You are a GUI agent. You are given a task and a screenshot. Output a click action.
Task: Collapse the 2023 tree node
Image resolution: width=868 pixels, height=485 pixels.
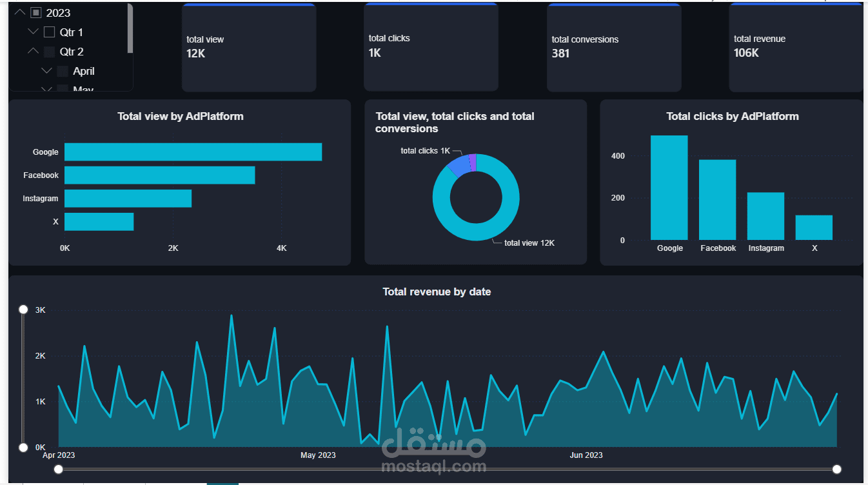point(20,12)
